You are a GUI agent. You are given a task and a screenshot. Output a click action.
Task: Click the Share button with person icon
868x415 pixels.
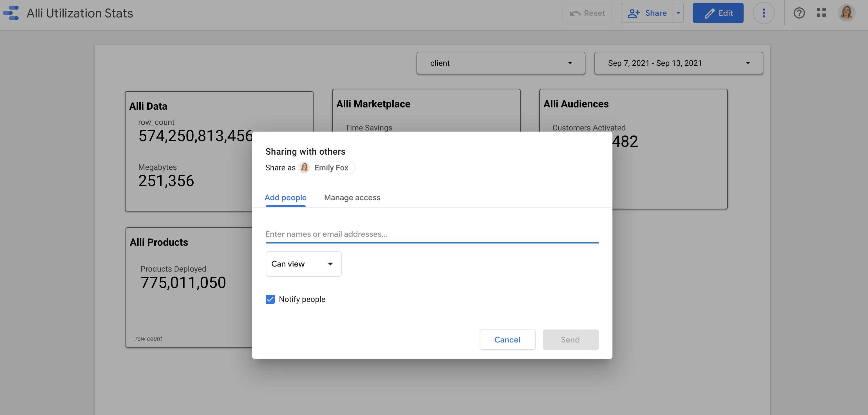(x=647, y=13)
